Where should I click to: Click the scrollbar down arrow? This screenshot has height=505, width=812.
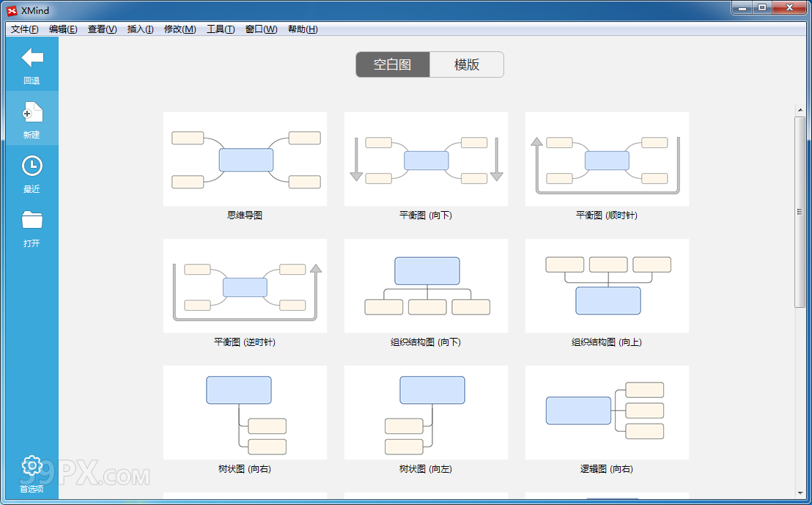[x=800, y=493]
